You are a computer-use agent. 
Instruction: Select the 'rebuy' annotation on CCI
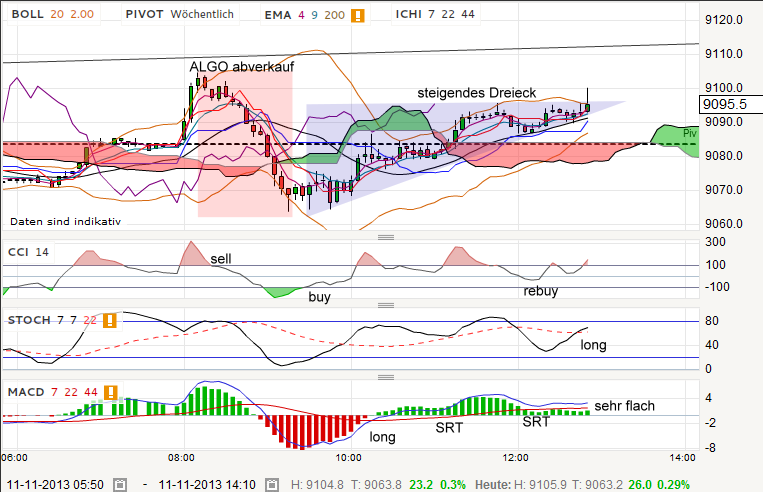(541, 291)
